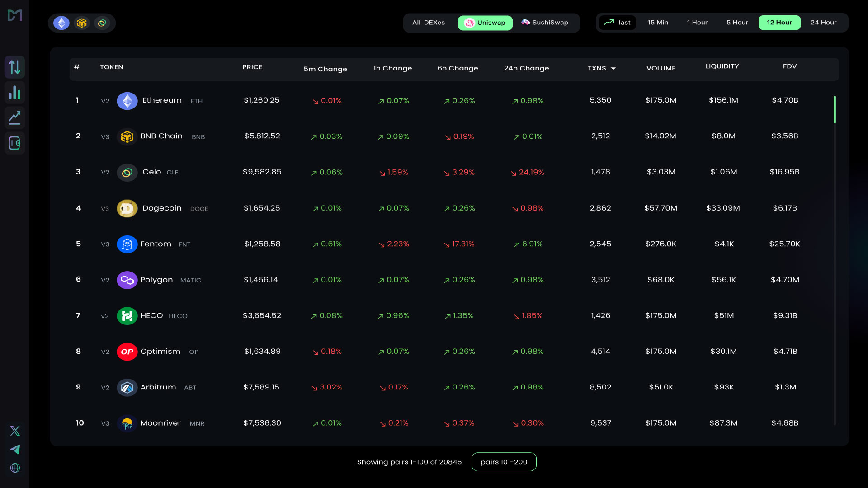The image size is (868, 488).
Task: Click the $16.95B FDV for Celo
Action: (x=784, y=172)
